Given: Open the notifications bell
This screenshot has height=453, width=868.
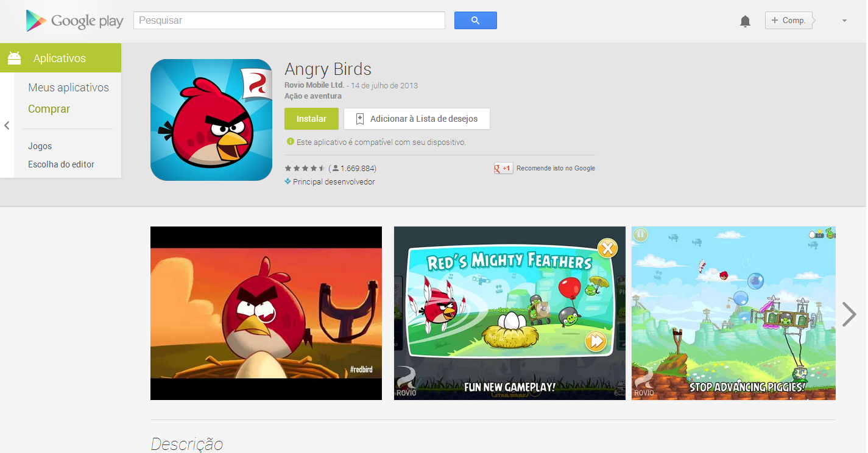Looking at the screenshot, I should [745, 21].
